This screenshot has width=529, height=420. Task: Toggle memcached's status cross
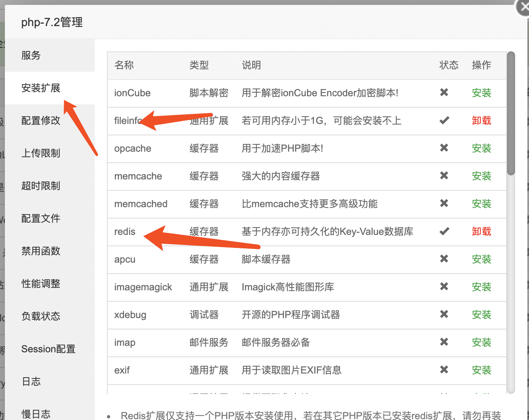tap(444, 203)
